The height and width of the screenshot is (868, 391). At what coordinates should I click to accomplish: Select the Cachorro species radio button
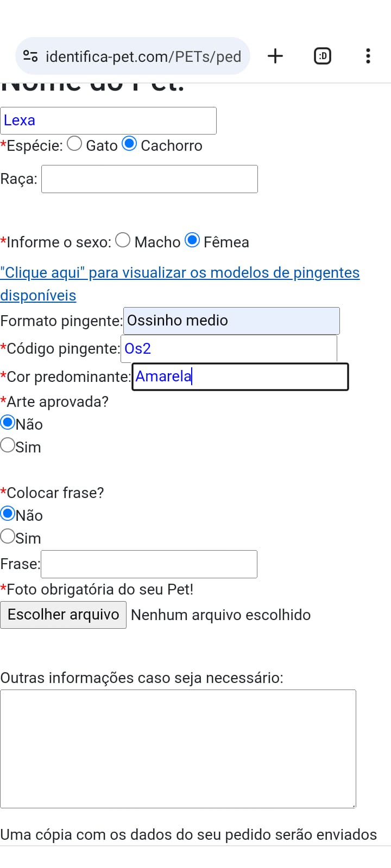(x=129, y=144)
